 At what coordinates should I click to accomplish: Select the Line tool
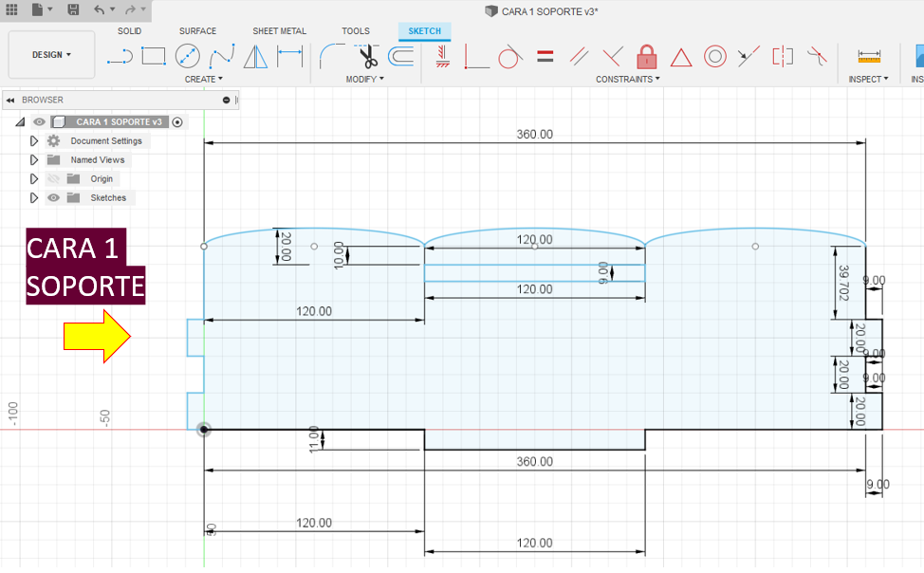120,57
